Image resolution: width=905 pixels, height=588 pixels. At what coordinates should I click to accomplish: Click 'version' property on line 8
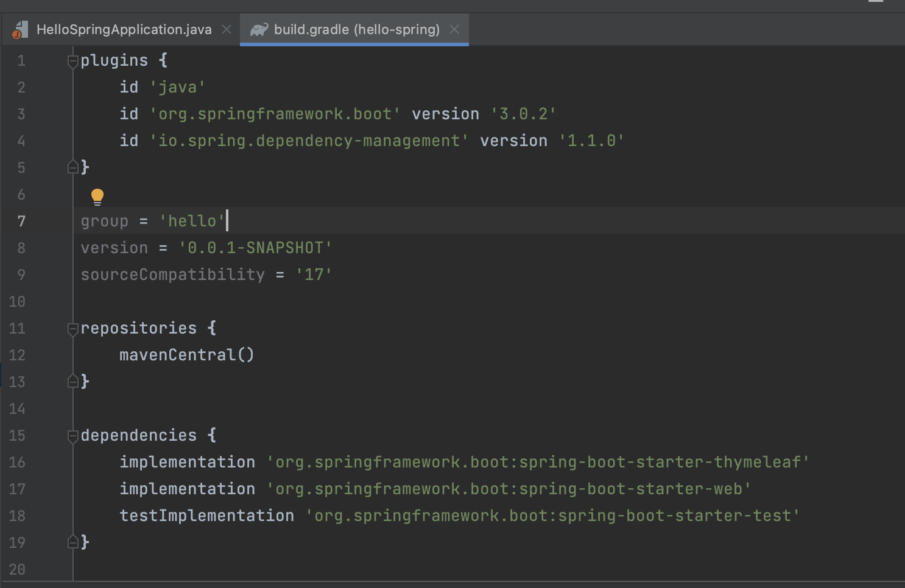114,248
